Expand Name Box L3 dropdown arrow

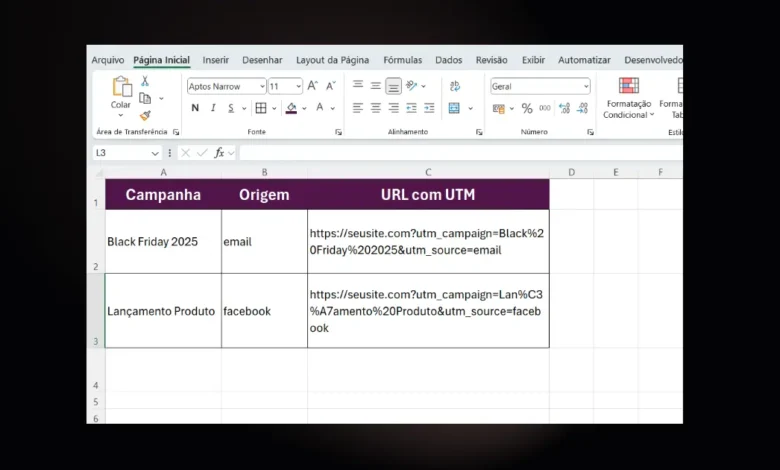pyautogui.click(x=155, y=153)
